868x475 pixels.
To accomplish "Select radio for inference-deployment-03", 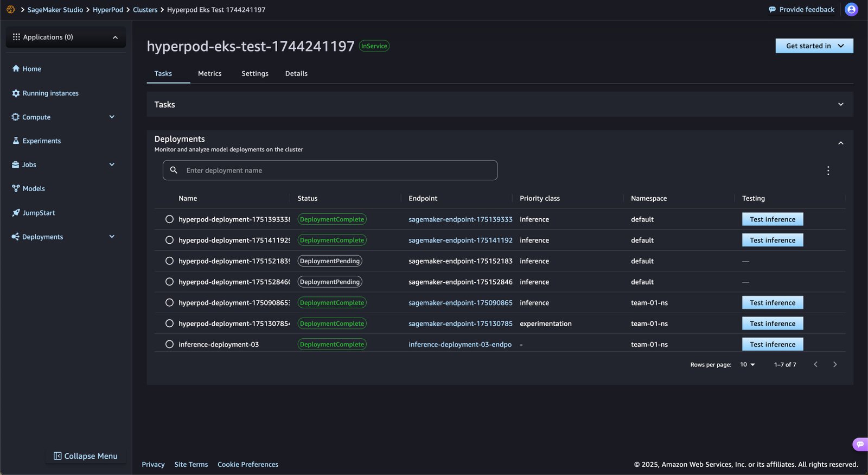I will point(169,344).
